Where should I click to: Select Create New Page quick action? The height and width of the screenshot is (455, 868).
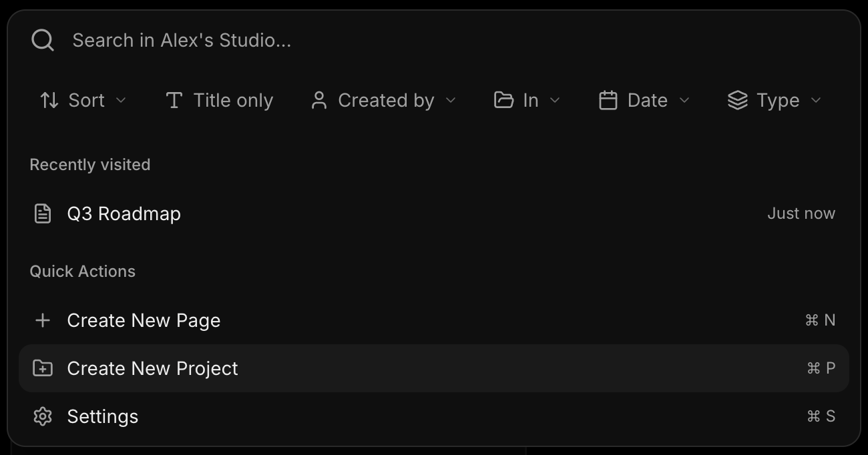click(x=144, y=320)
